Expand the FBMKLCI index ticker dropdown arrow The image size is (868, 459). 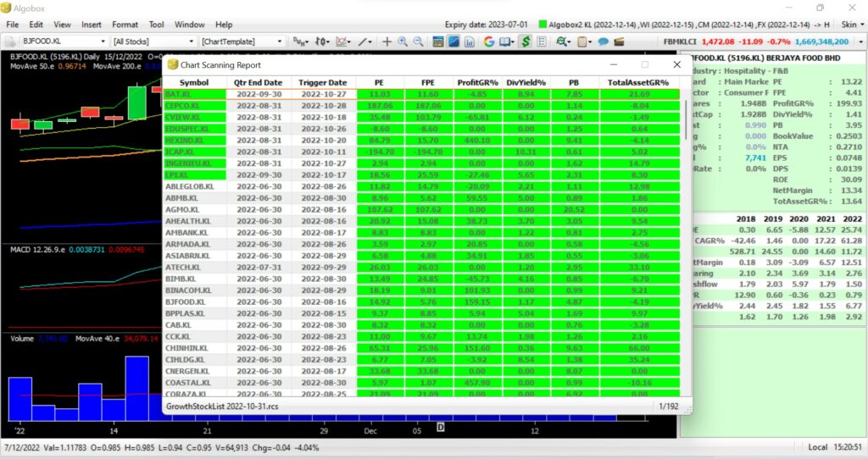(x=860, y=41)
